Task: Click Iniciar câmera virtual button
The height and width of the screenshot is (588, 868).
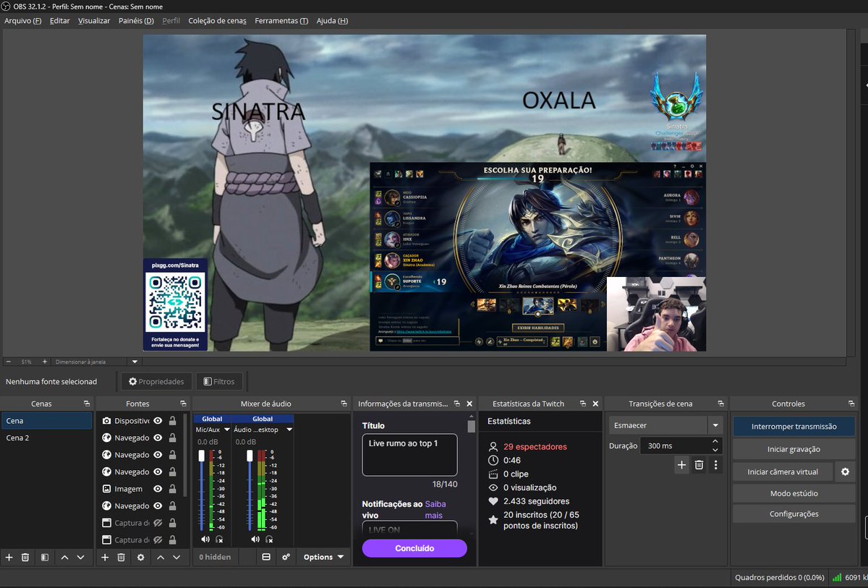Action: point(783,472)
